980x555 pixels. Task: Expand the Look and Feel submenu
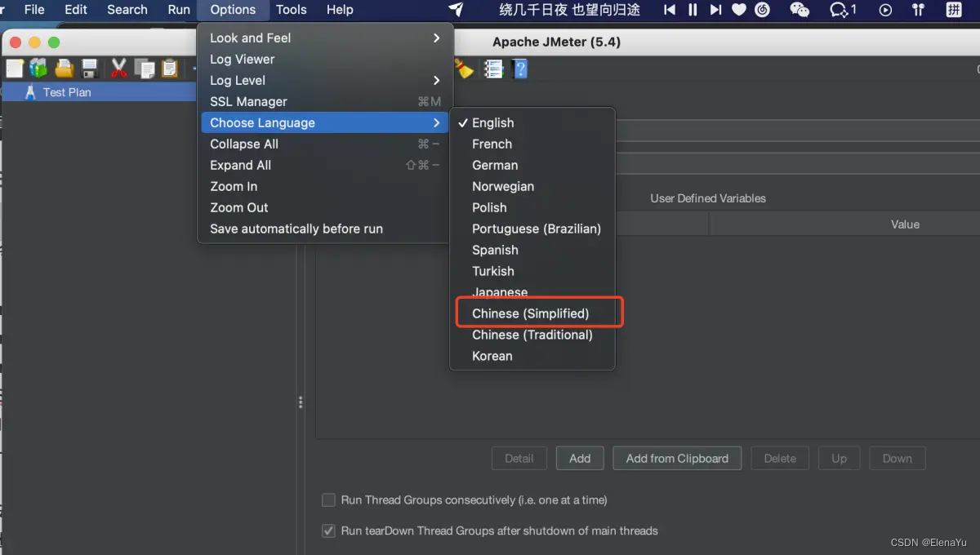click(323, 38)
